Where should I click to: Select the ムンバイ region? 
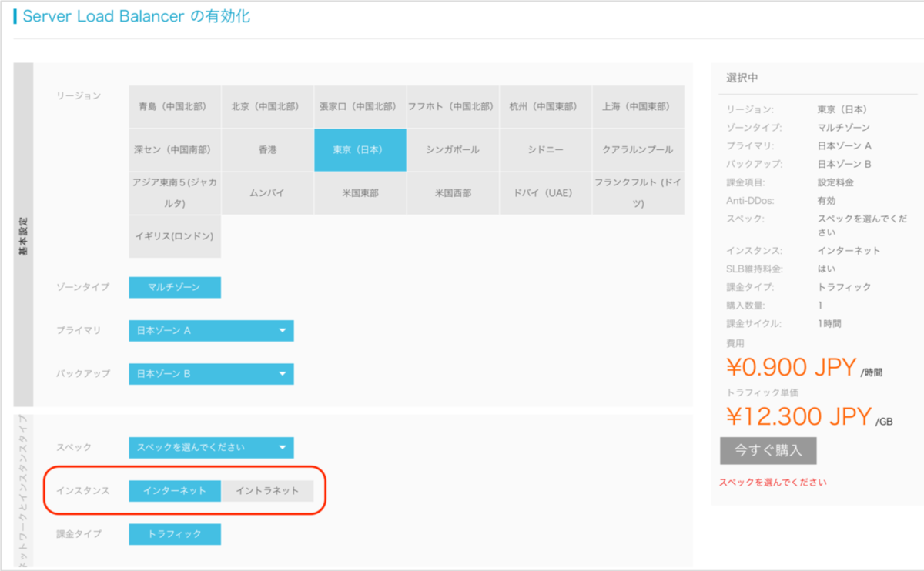267,193
